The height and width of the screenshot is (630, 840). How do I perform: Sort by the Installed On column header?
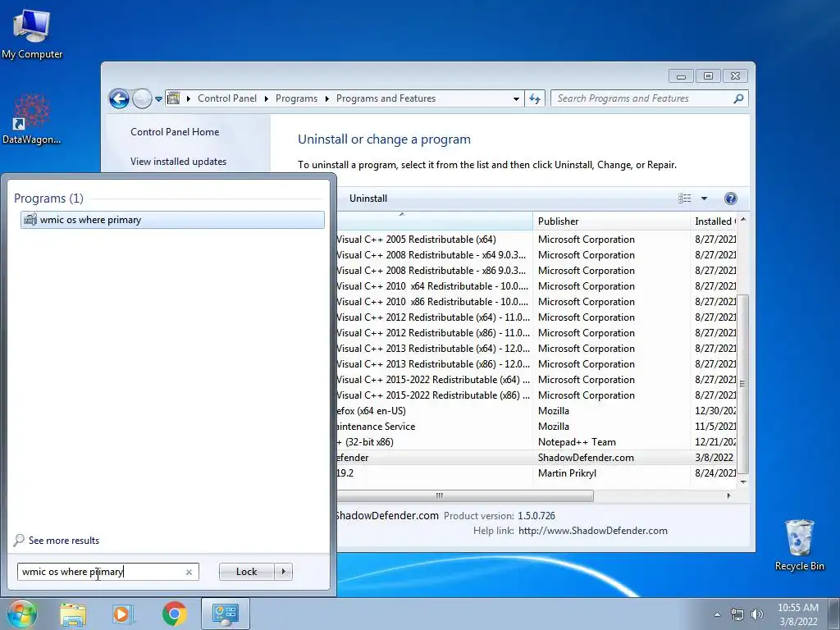[x=714, y=221]
